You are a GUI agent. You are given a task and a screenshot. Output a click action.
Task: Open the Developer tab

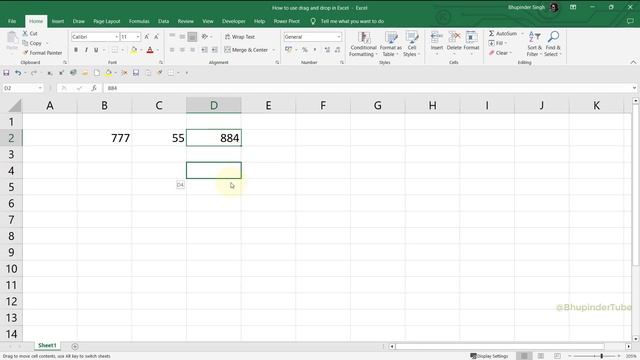tap(233, 21)
